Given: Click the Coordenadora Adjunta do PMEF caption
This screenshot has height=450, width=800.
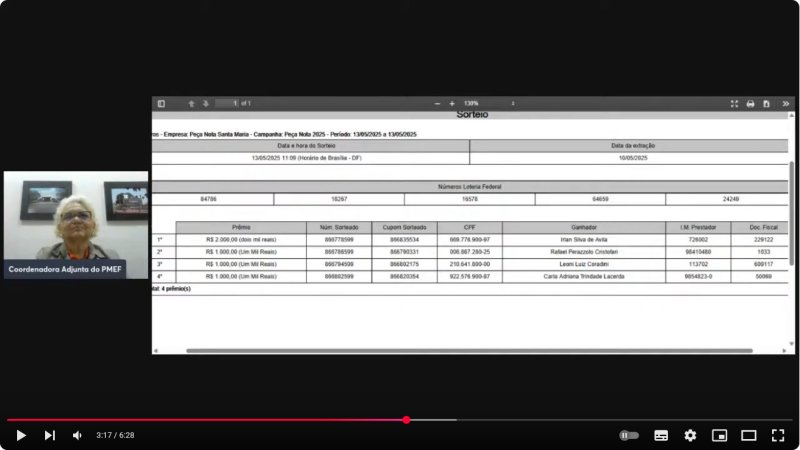Looking at the screenshot, I should (65, 269).
